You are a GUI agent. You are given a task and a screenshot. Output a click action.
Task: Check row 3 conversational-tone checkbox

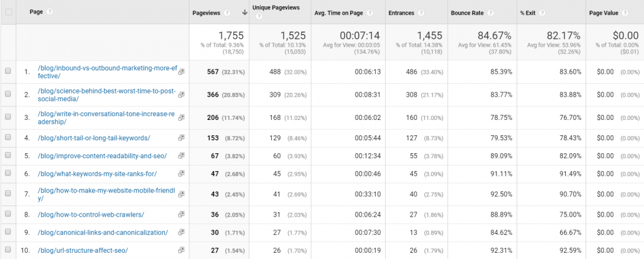click(x=8, y=117)
